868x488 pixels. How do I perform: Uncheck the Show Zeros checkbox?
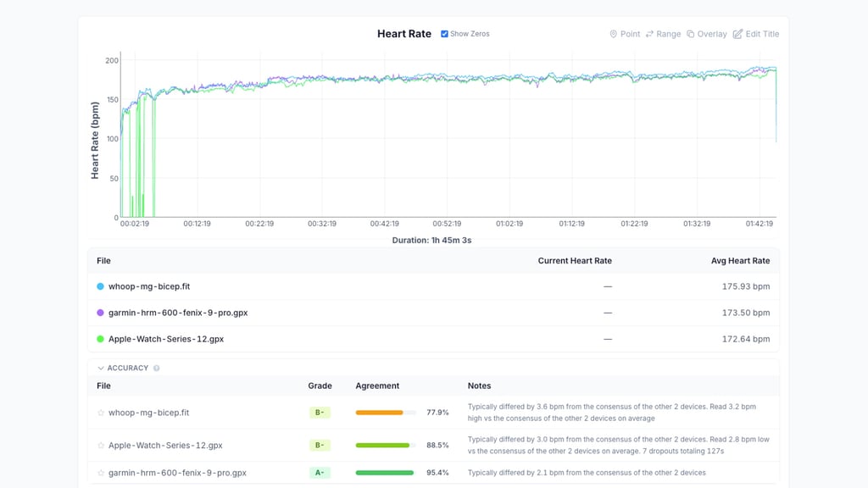tap(444, 34)
